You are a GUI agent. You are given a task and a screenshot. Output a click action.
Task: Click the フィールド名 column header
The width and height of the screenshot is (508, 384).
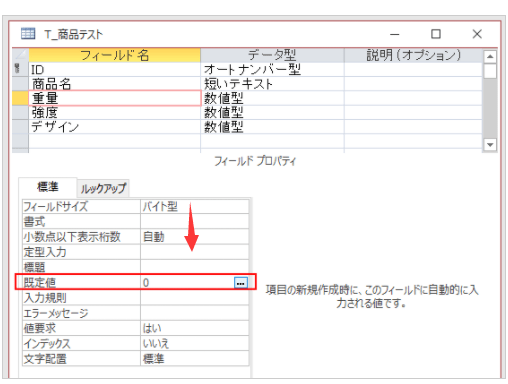pyautogui.click(x=115, y=55)
